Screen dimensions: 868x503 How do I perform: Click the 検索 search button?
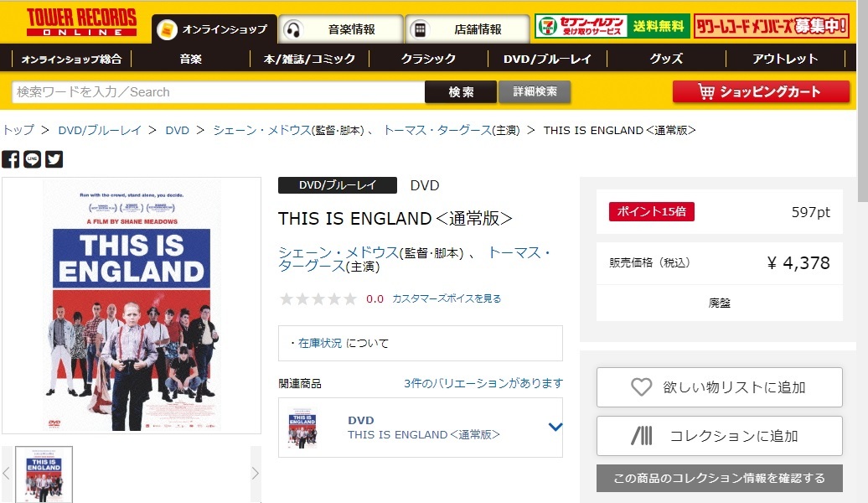click(461, 92)
